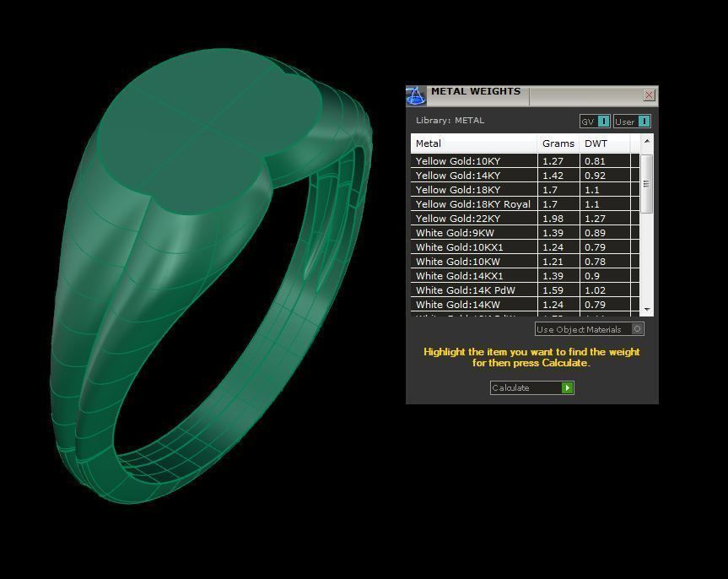Click the green arrow on Calculate
This screenshot has height=579, width=728.
[568, 388]
